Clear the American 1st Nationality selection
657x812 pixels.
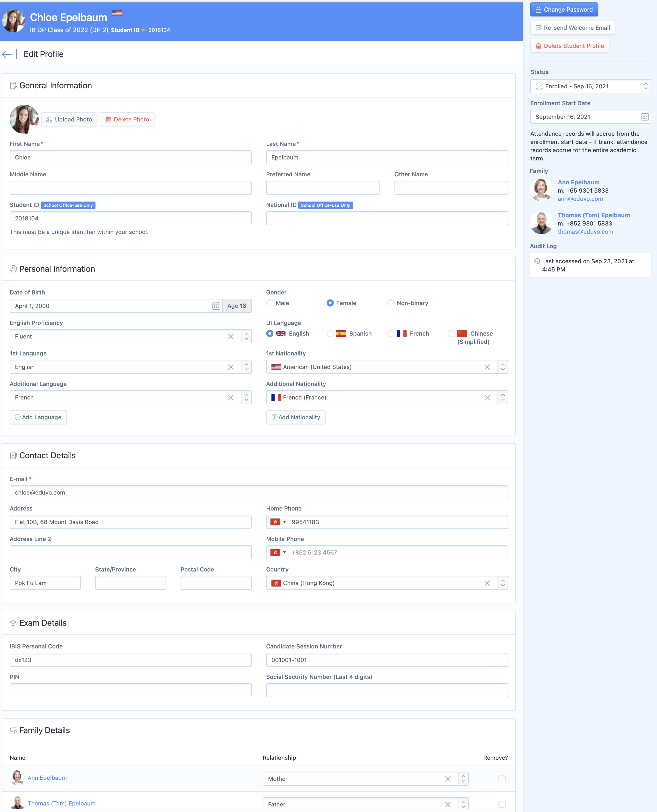[488, 367]
